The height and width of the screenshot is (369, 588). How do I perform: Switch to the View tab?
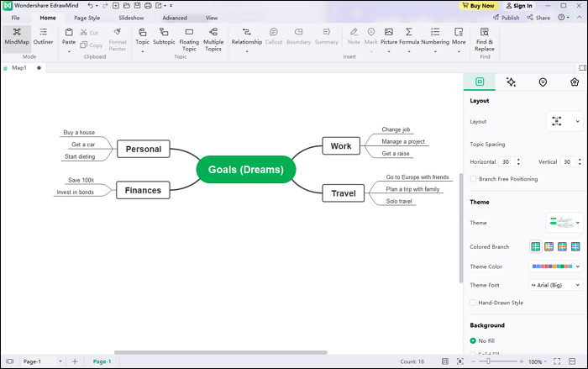click(x=212, y=18)
